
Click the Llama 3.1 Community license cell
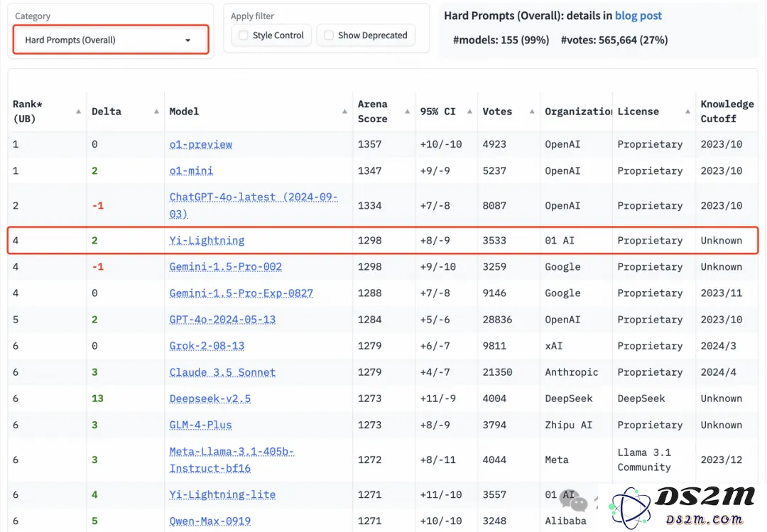644,460
